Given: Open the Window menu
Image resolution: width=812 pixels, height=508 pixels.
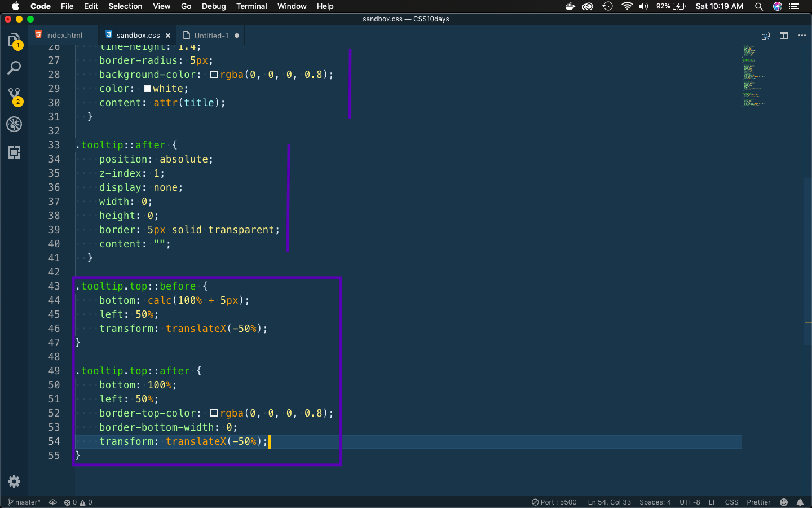Looking at the screenshot, I should (x=292, y=6).
